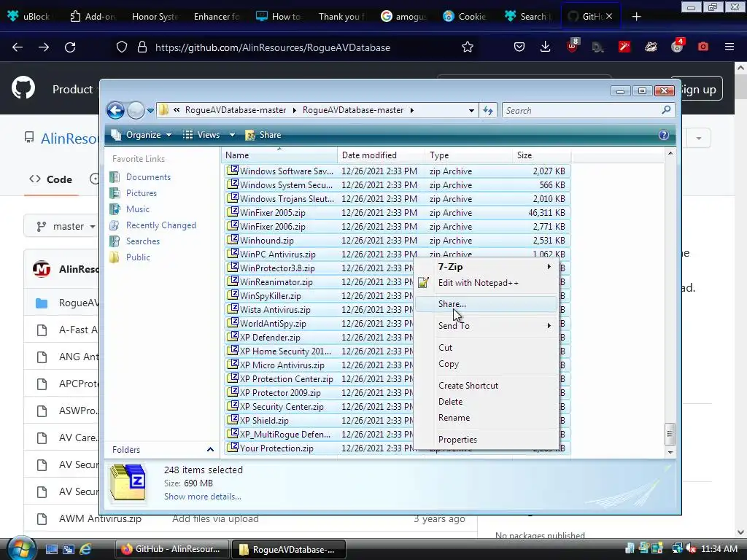The width and height of the screenshot is (747, 560).
Task: Click the Share toolbar button in Explorer
Action: [263, 135]
